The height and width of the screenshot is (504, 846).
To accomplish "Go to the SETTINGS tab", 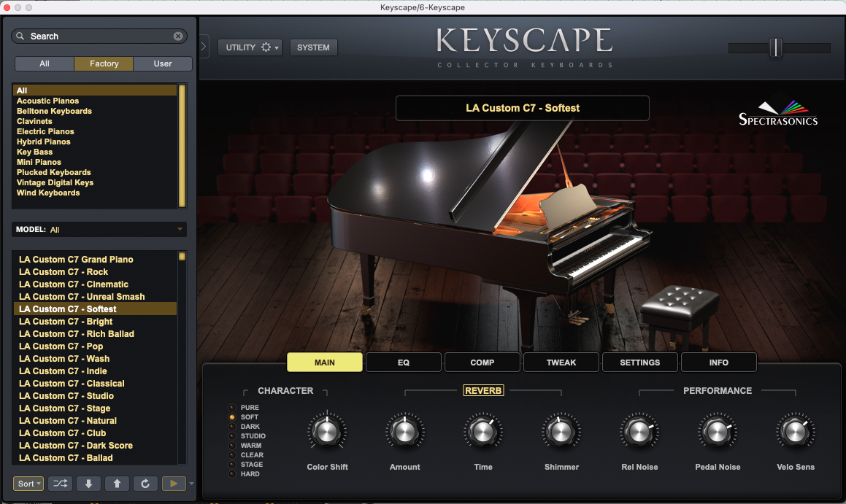I will tap(640, 363).
